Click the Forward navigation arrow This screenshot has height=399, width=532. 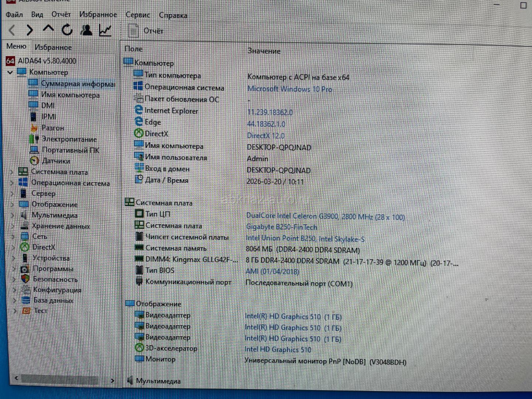click(30, 30)
